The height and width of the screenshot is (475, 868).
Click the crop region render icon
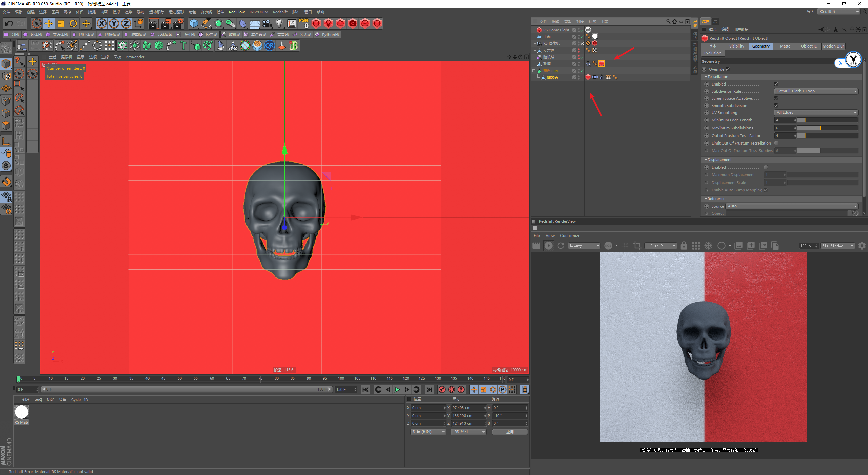click(637, 246)
